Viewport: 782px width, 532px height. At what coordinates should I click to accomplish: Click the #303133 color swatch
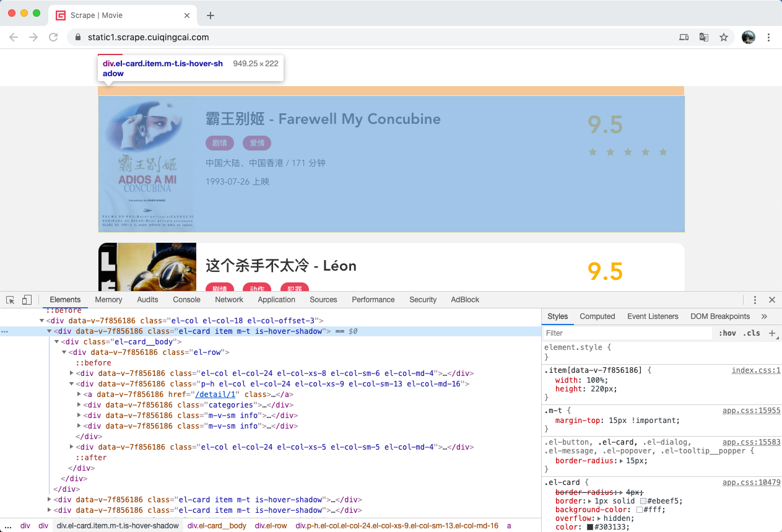(x=590, y=528)
